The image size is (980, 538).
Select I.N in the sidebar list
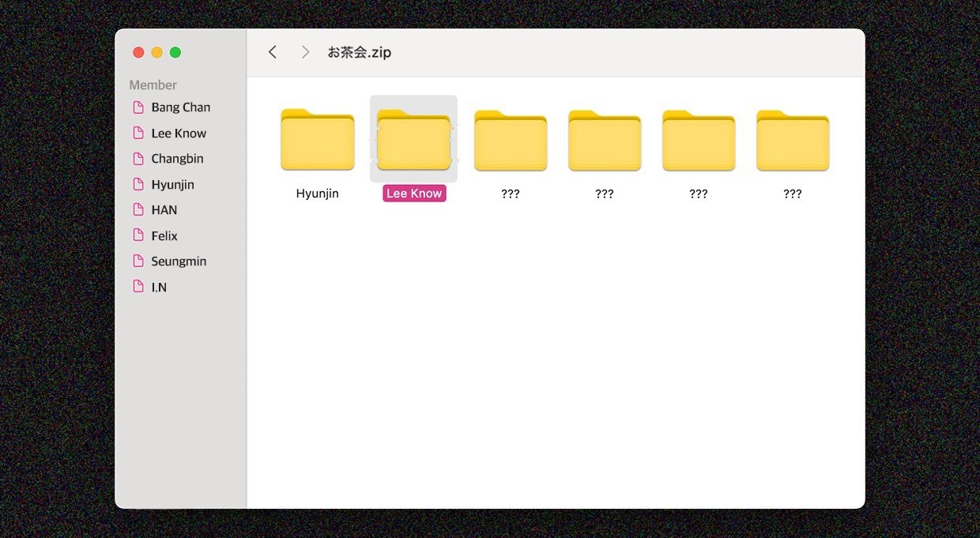tap(159, 288)
